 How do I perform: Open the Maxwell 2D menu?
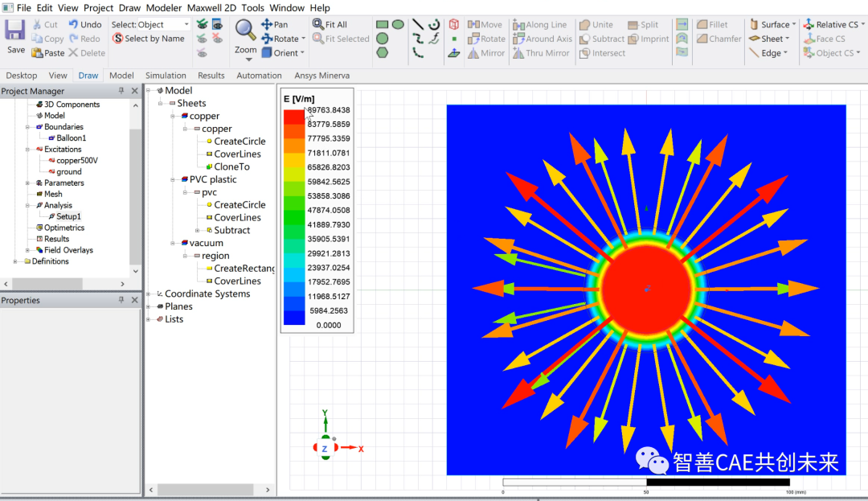click(211, 7)
